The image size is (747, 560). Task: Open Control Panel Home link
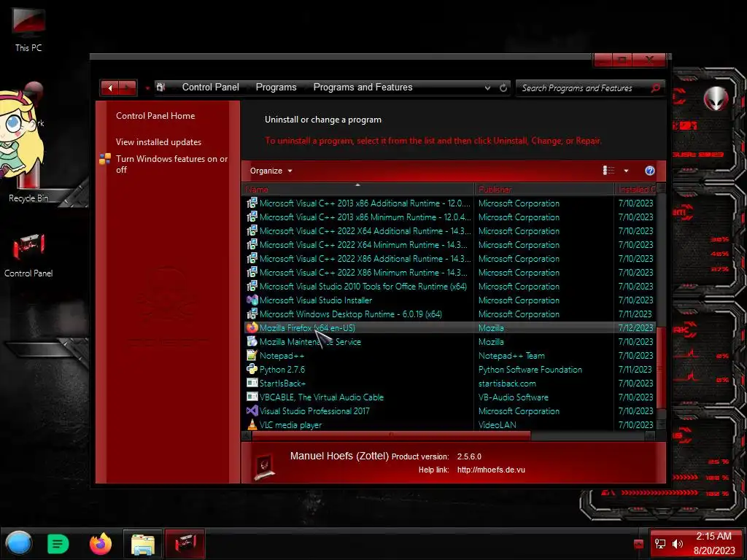pyautogui.click(x=155, y=116)
